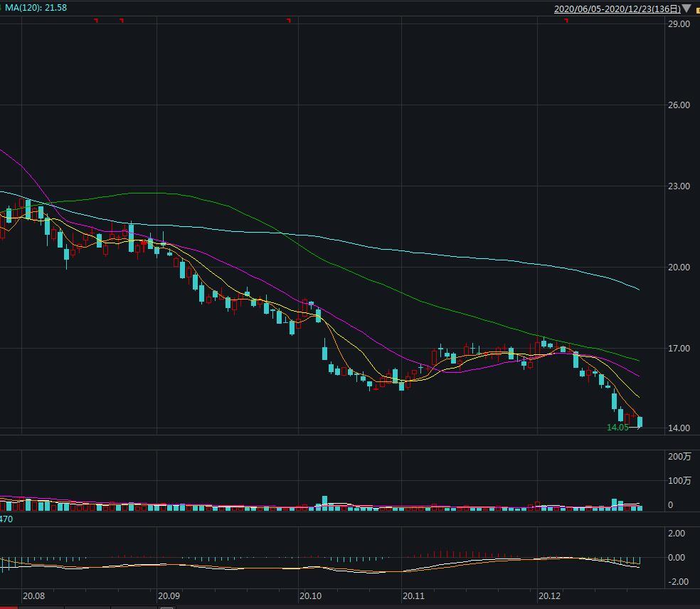Click the 20.11 date axis label
700x609 pixels.
pos(413,596)
